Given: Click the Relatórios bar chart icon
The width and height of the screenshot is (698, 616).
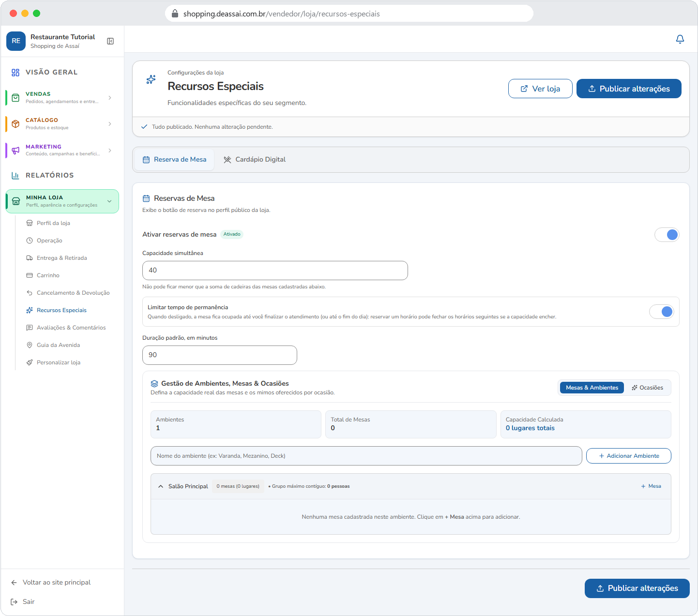Looking at the screenshot, I should pos(15,175).
